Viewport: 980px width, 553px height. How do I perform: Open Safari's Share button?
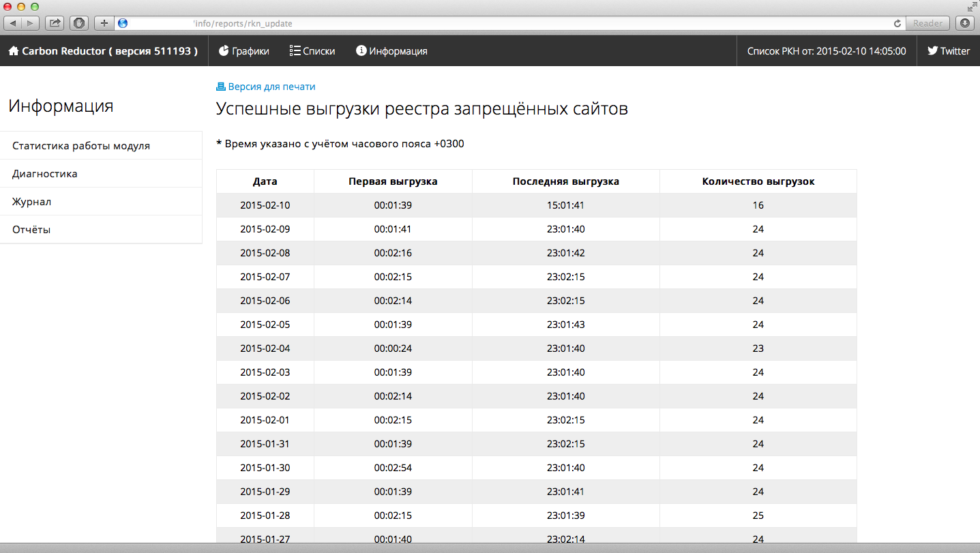click(x=55, y=23)
